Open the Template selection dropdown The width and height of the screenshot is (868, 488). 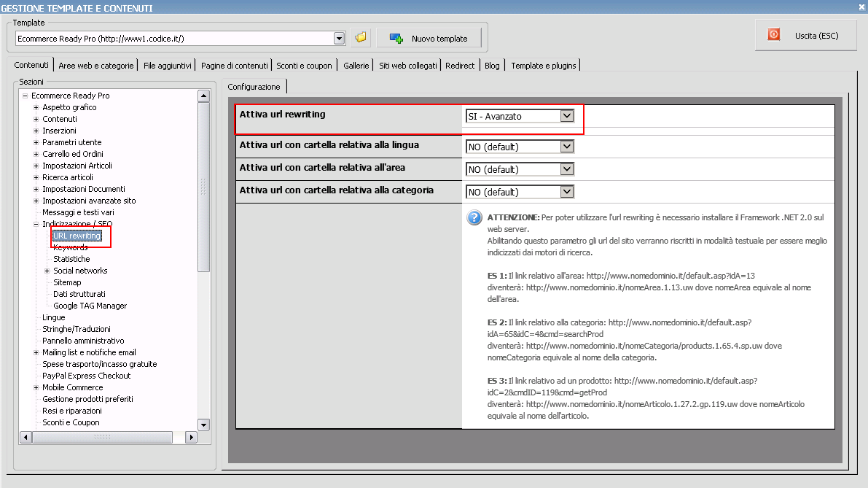339,38
